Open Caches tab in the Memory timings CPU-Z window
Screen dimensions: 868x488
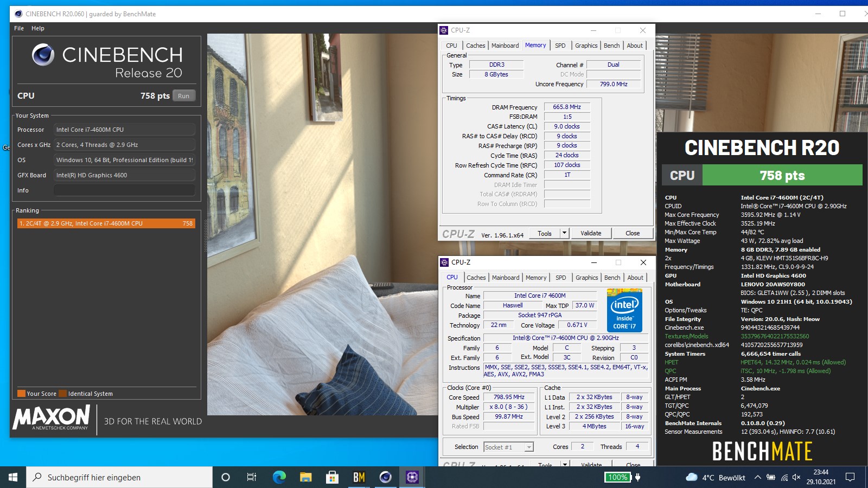click(x=476, y=46)
